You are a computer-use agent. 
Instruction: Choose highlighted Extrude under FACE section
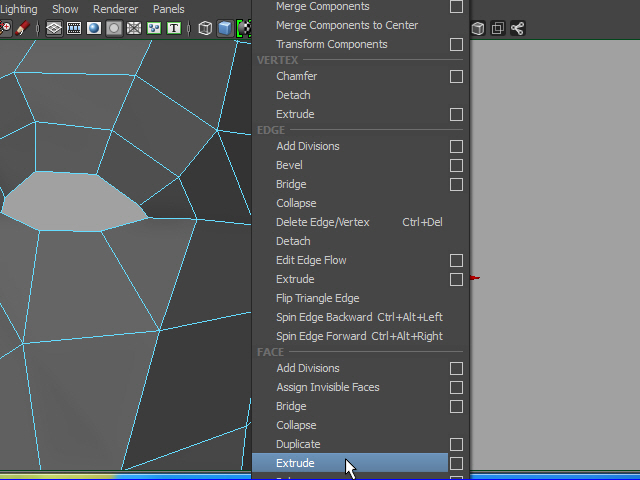(349, 463)
